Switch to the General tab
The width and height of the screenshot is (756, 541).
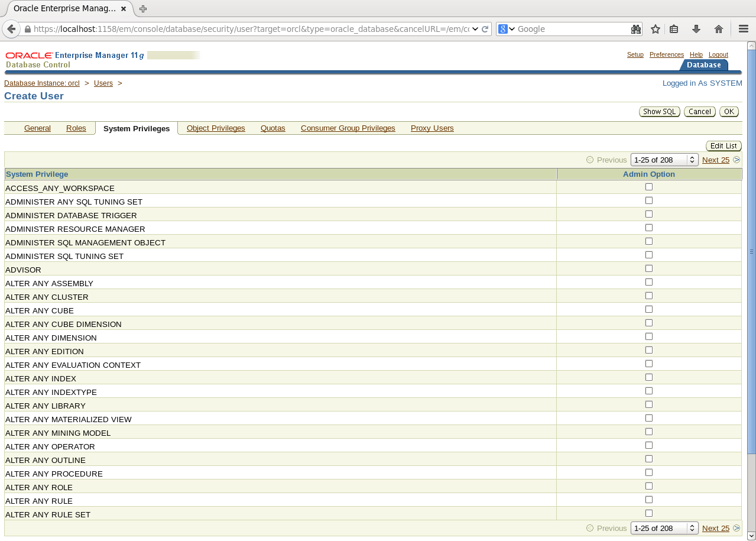37,128
